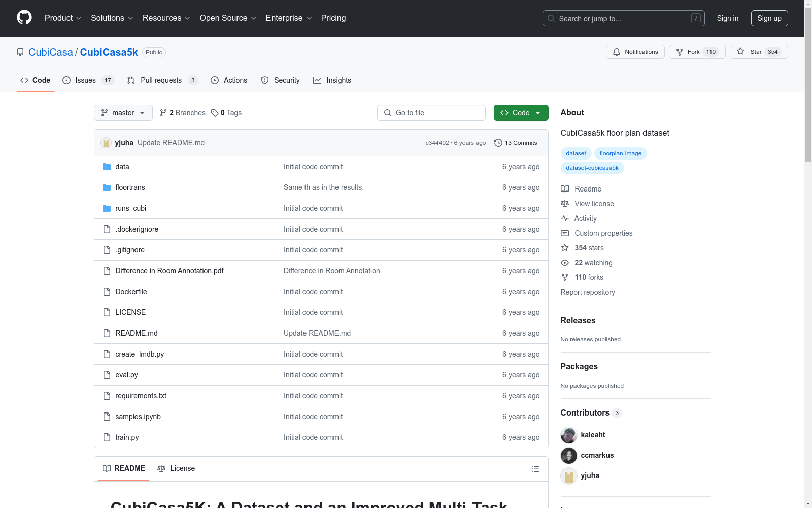Viewport: 812px width, 508px height.
Task: Click the .dockerignore file icon
Action: [x=107, y=229]
